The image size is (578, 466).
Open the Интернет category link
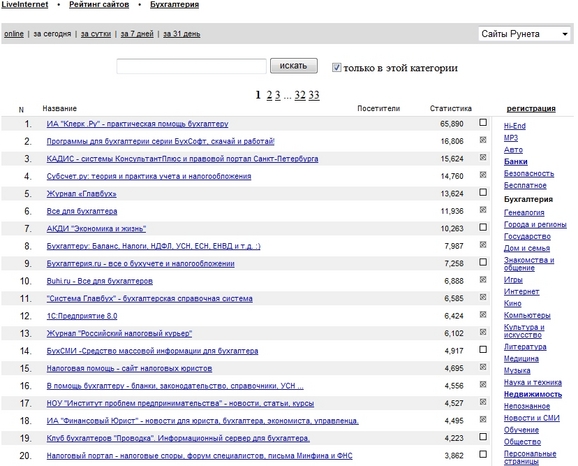pyautogui.click(x=522, y=291)
